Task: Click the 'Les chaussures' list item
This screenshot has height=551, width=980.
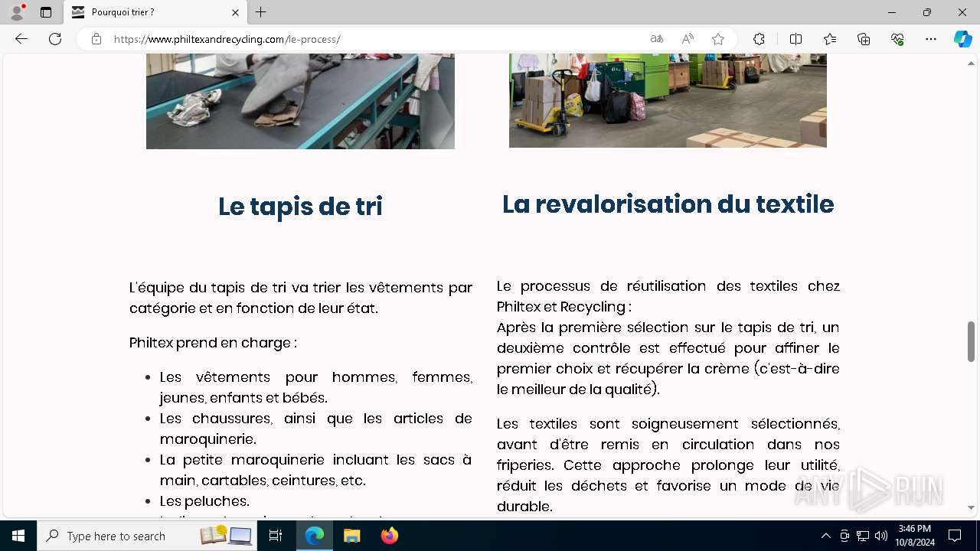Action: pyautogui.click(x=315, y=429)
